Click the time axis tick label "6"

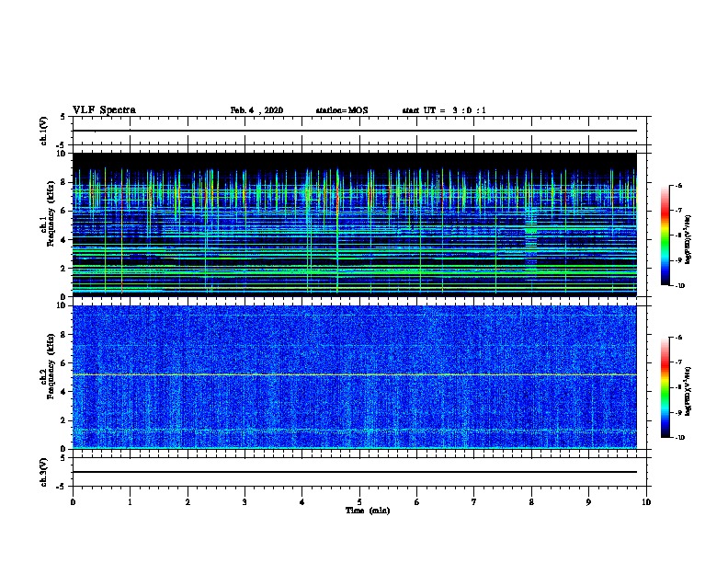tap(417, 502)
